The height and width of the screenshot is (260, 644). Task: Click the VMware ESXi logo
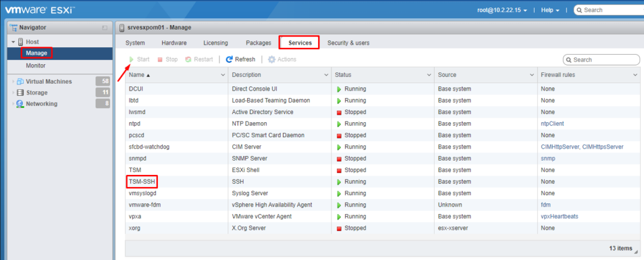pyautogui.click(x=40, y=10)
